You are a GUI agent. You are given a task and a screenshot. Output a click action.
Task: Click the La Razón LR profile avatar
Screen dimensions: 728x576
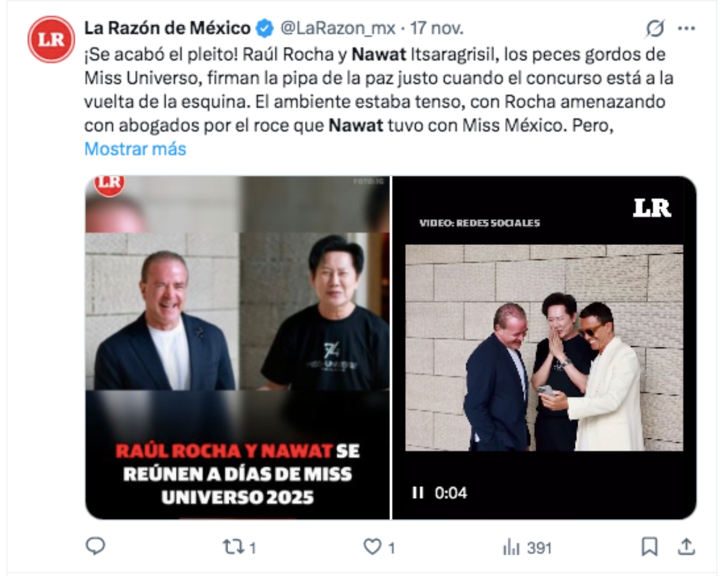[51, 39]
